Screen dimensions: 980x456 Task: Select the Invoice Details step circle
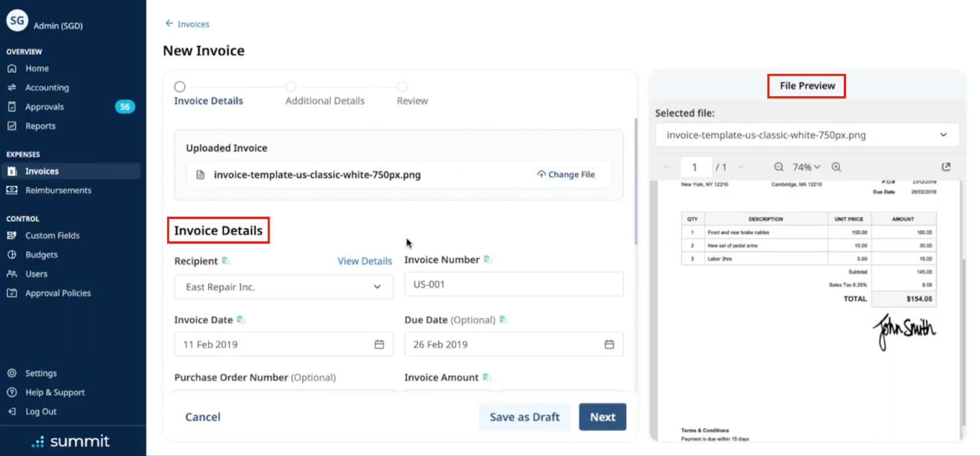coord(179,86)
